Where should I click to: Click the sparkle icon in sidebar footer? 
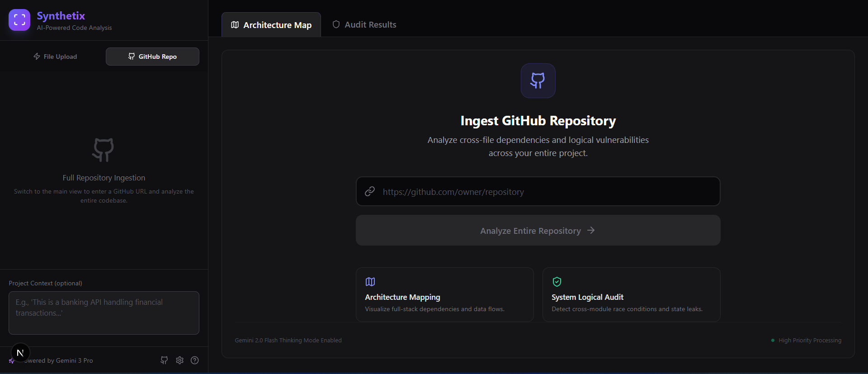[12, 360]
